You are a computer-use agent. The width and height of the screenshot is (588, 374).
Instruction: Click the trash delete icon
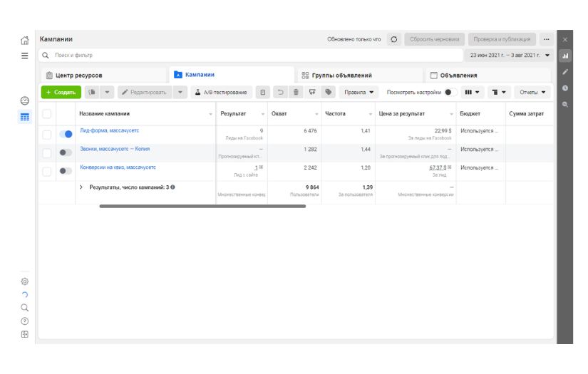tap(296, 92)
